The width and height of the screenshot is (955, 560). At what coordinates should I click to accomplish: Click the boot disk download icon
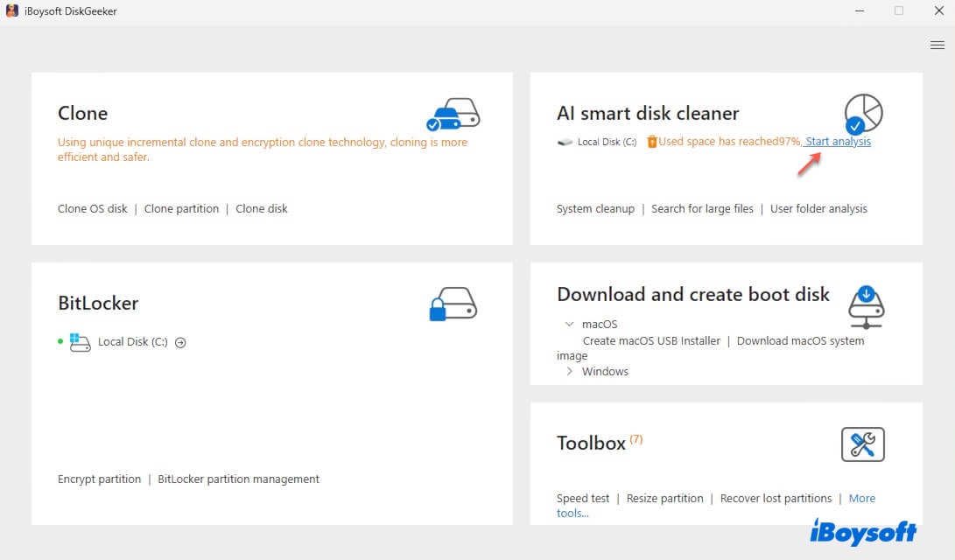click(x=866, y=306)
